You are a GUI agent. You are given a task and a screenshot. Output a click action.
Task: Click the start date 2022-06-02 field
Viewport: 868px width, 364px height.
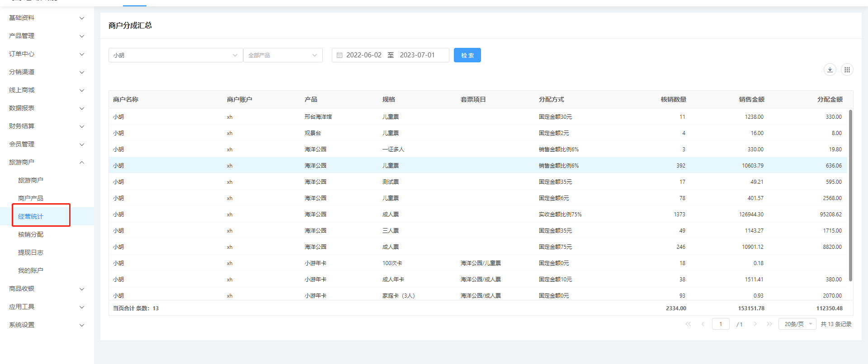pos(363,55)
